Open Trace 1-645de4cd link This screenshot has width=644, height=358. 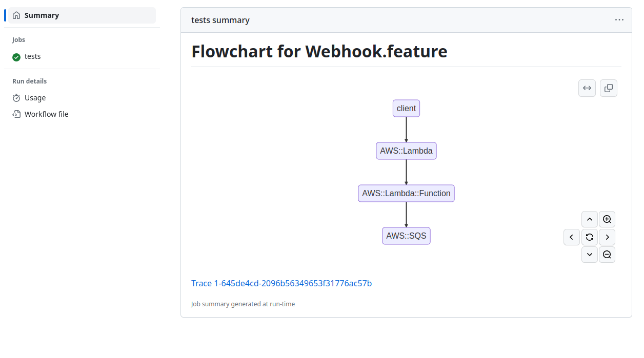(281, 283)
